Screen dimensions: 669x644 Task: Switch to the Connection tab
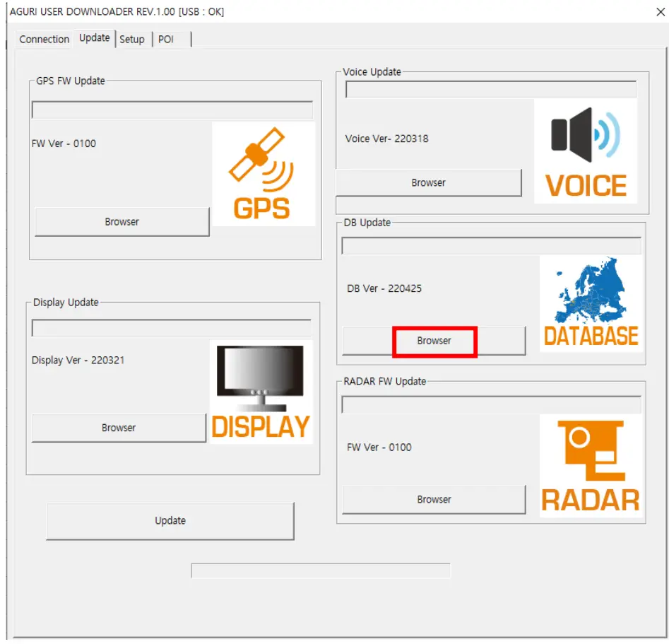(44, 40)
